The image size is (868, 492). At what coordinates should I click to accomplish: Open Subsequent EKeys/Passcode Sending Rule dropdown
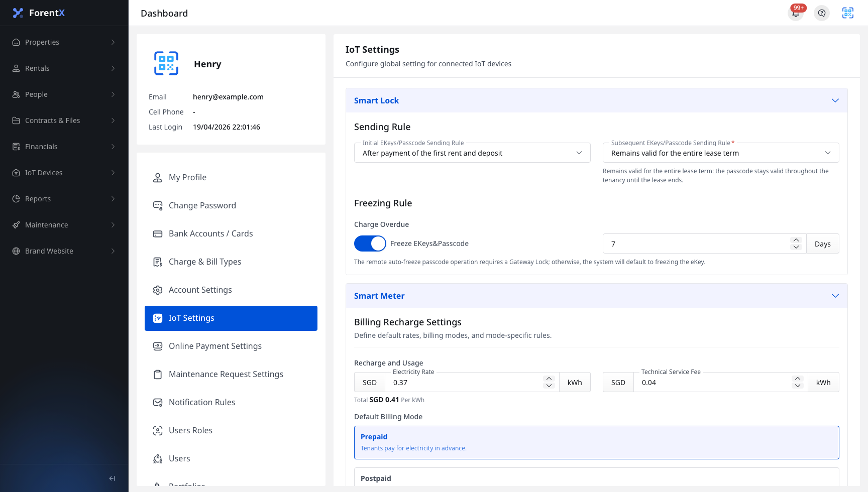721,153
